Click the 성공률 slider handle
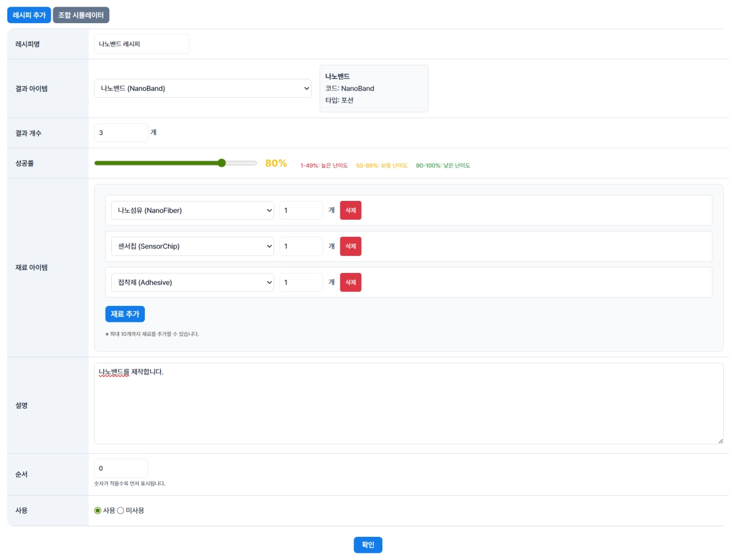The image size is (733, 560). (x=222, y=163)
